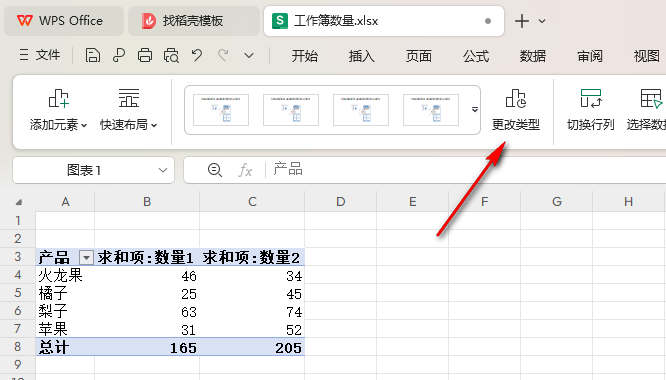Select the second chart style thumbnail

click(291, 110)
